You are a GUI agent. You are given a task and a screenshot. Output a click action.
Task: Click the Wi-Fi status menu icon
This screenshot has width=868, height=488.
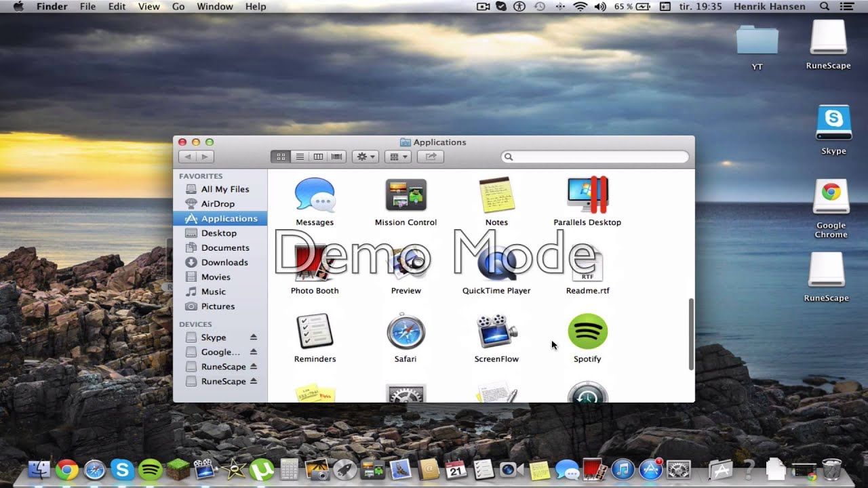click(580, 7)
